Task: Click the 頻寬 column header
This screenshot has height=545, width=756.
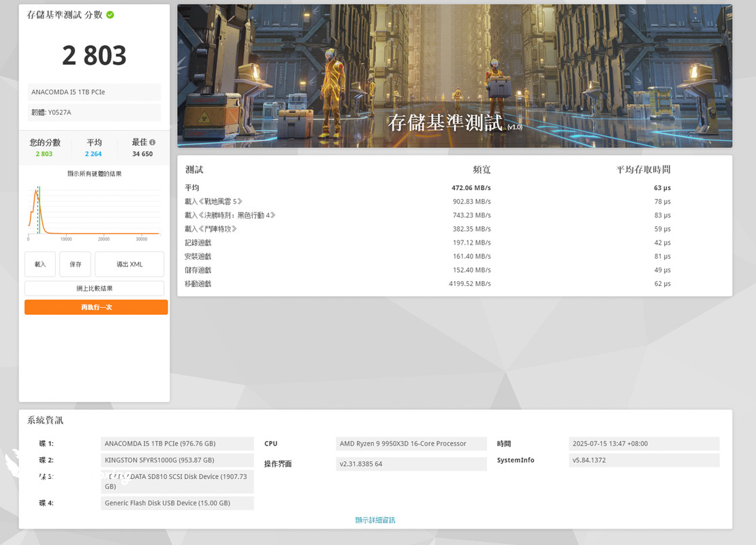Action: (x=481, y=169)
